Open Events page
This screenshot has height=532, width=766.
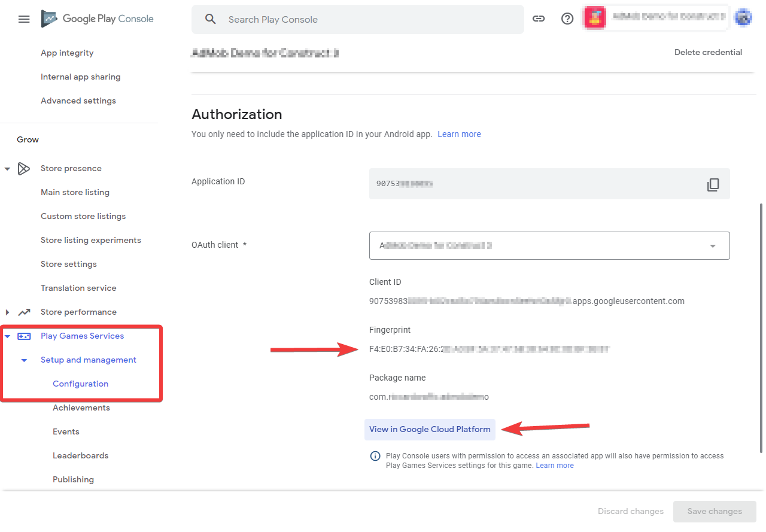(x=66, y=431)
